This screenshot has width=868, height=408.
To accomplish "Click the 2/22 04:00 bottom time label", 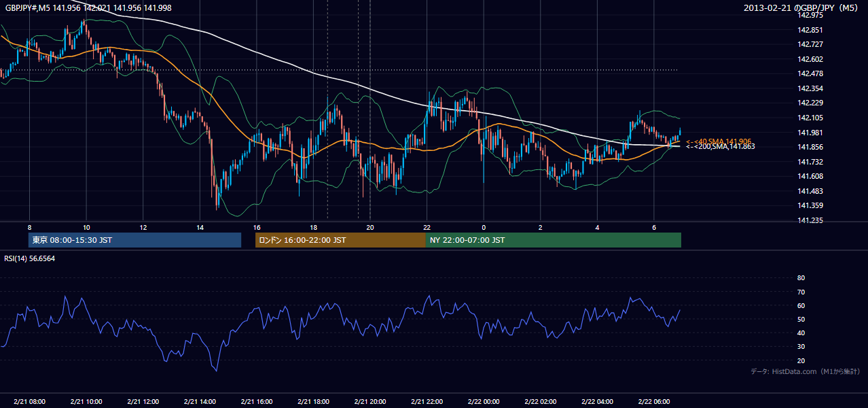I will click(597, 402).
